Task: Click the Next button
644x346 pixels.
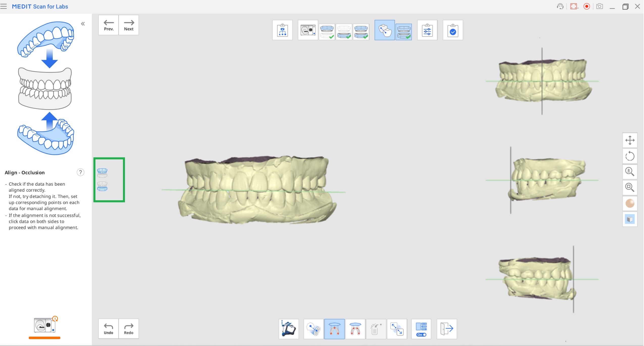Action: 129,25
